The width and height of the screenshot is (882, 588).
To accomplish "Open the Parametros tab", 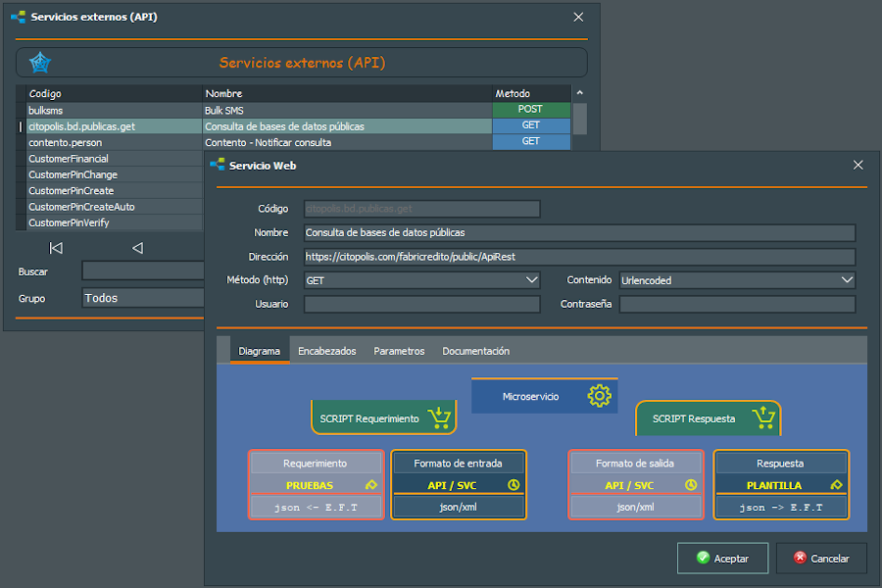I will pyautogui.click(x=399, y=351).
